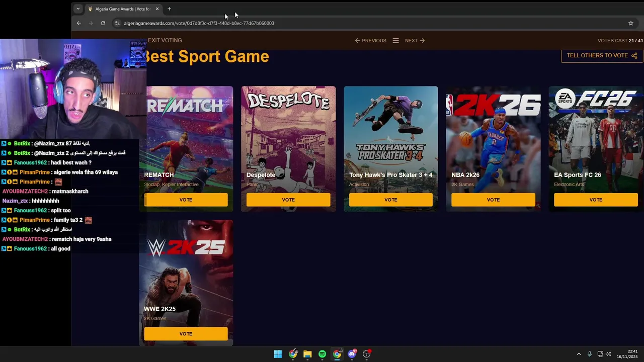Select the Algeria Game Awards browser tab
The width and height of the screenshot is (644, 362).
123,9
